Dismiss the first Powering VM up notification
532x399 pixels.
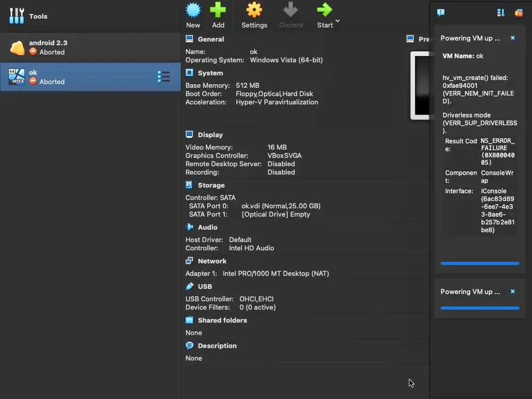[513, 38]
